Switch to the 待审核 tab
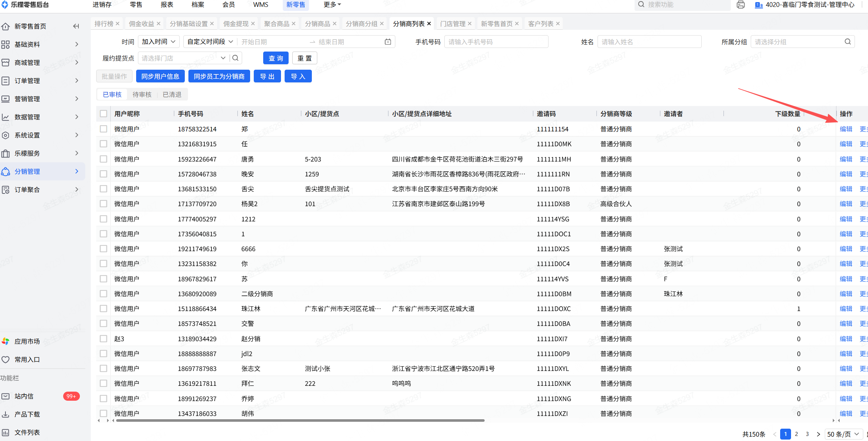868x441 pixels. [x=142, y=94]
